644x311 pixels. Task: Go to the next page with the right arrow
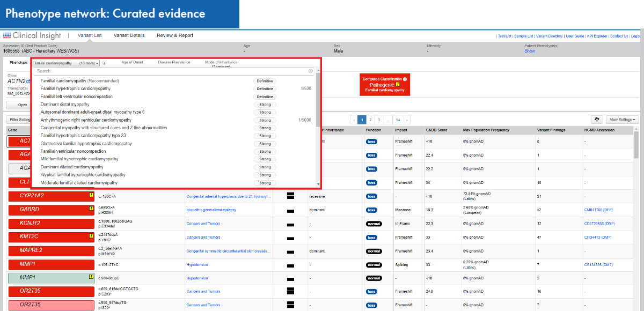[x=407, y=120]
